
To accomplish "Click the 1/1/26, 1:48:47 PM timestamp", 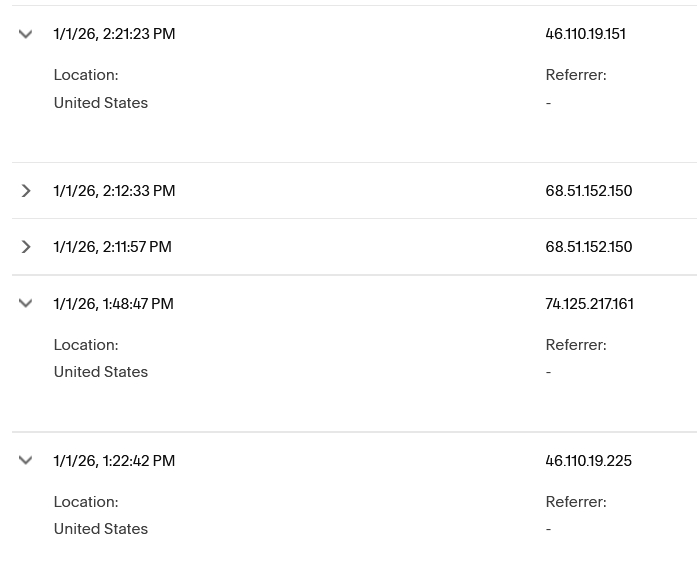I will [113, 304].
